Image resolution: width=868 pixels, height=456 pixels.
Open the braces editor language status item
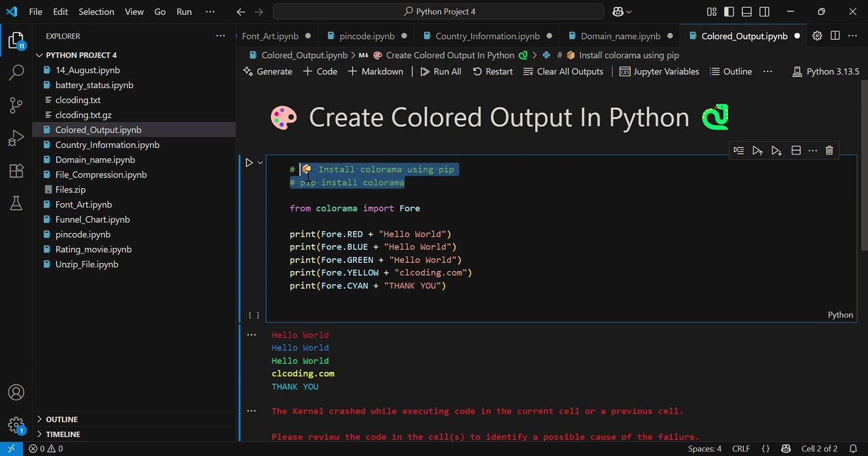pyautogui.click(x=765, y=449)
